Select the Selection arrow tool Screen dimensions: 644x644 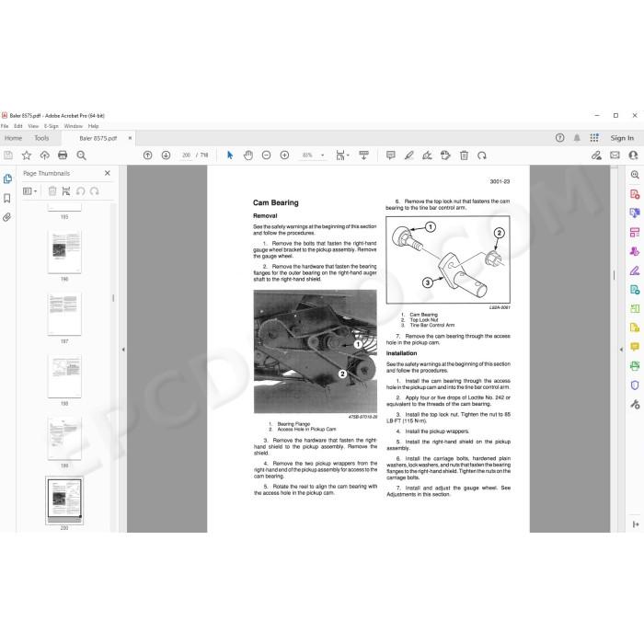[230, 155]
